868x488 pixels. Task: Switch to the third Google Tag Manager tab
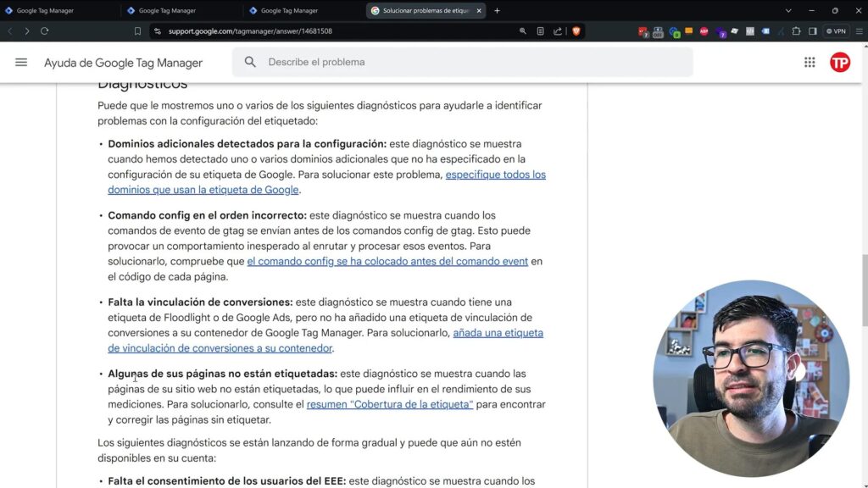tap(304, 10)
